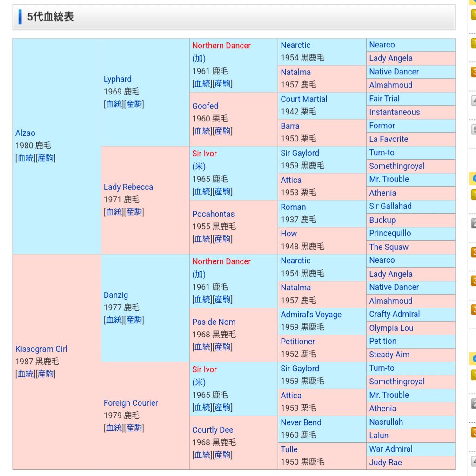Click the Roman horse link

click(293, 207)
